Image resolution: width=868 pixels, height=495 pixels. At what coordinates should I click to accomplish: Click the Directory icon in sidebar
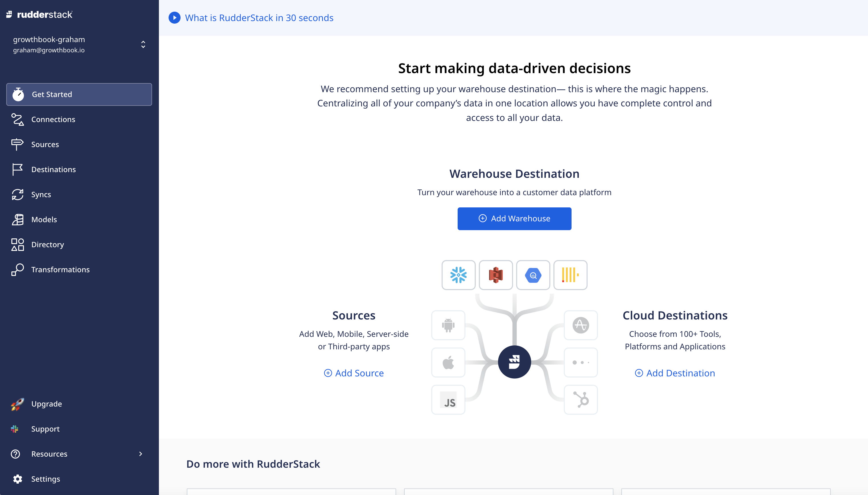pos(18,244)
